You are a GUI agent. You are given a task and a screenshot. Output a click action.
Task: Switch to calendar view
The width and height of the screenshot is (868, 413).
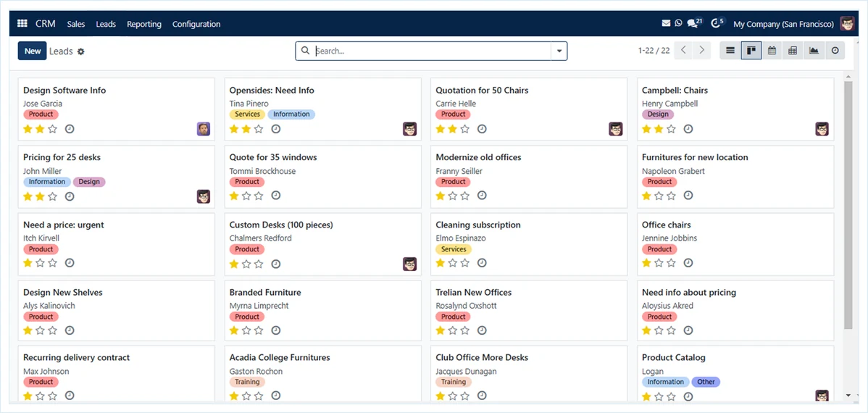772,51
